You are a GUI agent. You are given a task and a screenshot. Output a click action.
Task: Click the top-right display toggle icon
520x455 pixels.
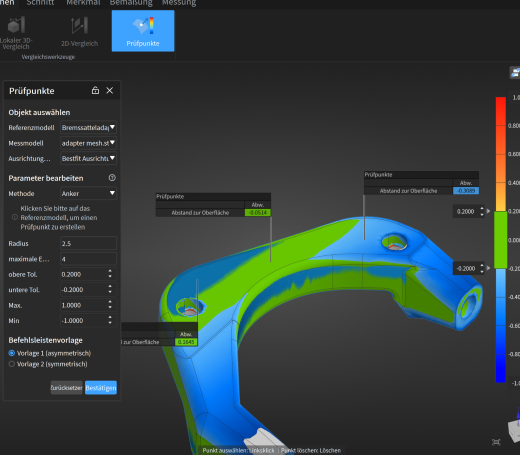[x=515, y=72]
